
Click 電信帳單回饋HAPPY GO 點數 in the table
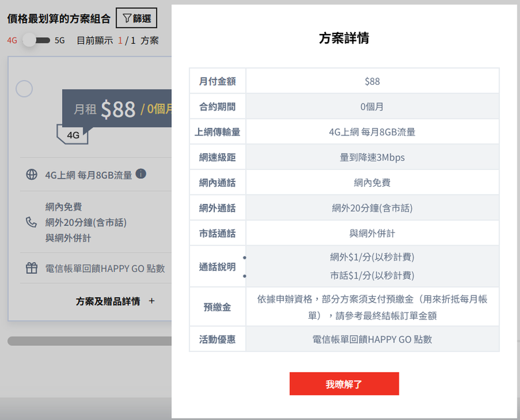372,339
